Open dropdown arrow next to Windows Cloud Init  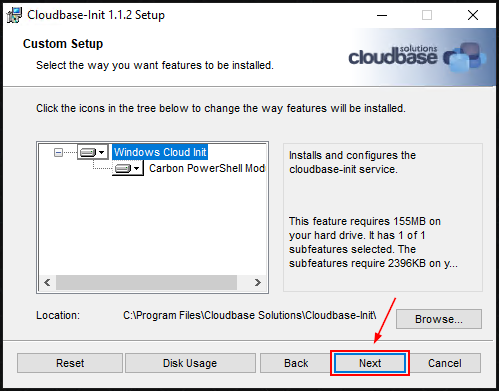click(x=102, y=153)
